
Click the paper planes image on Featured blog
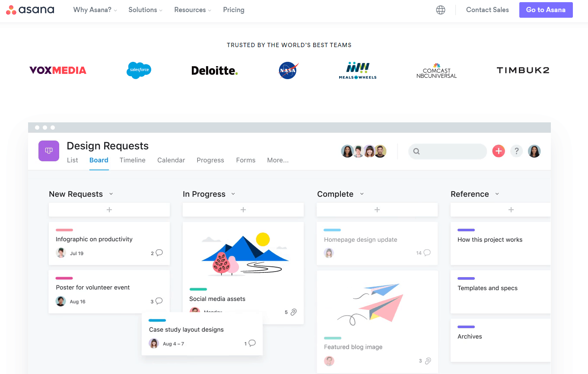pos(371,305)
